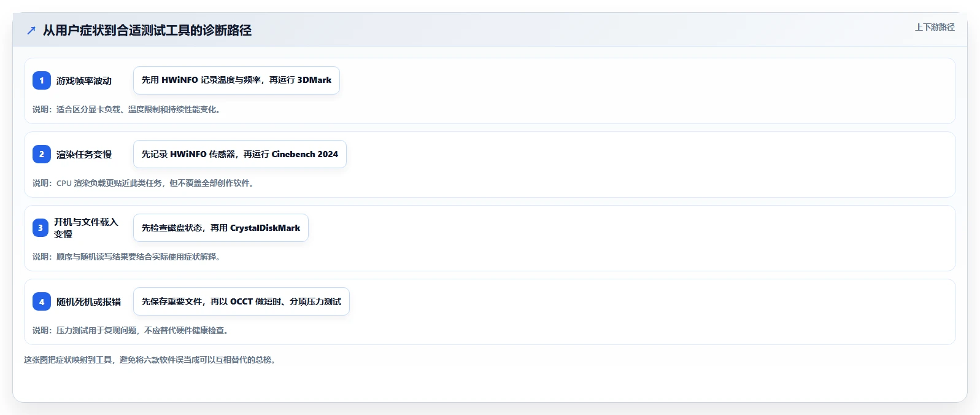
Task: Click the 随机死机或报错 symptom label
Action: [x=89, y=302]
